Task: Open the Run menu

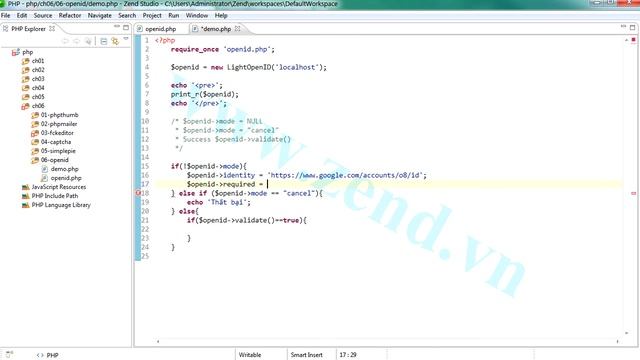Action: click(x=173, y=16)
